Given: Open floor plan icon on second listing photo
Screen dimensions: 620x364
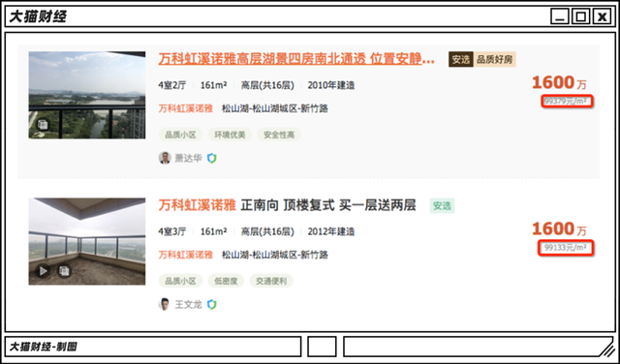Looking at the screenshot, I should [64, 271].
